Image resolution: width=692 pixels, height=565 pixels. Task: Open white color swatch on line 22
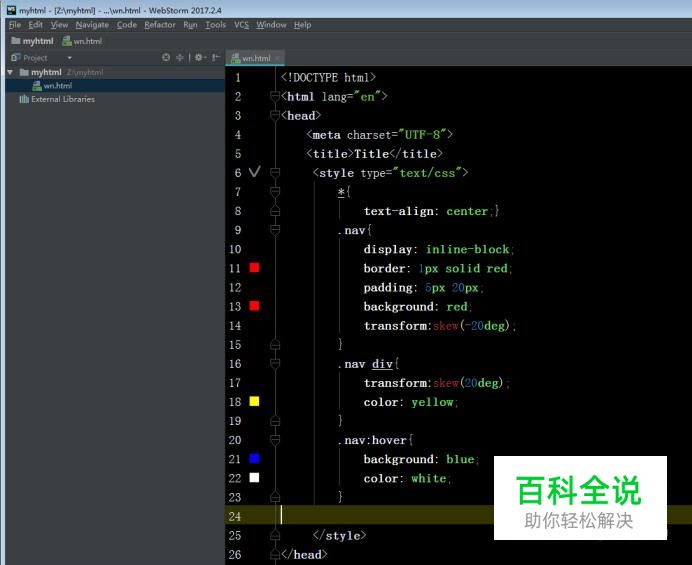[x=254, y=478]
